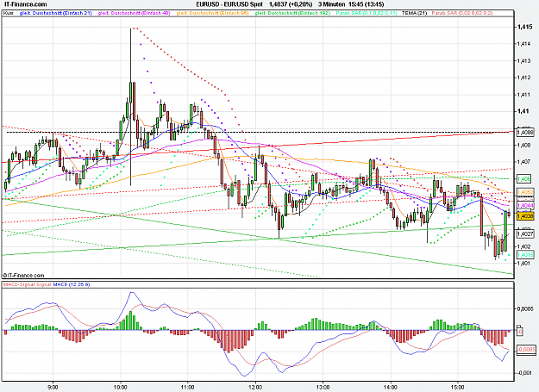Click the green '1,406' price tag
This screenshot has width=539, height=392.
523,179
